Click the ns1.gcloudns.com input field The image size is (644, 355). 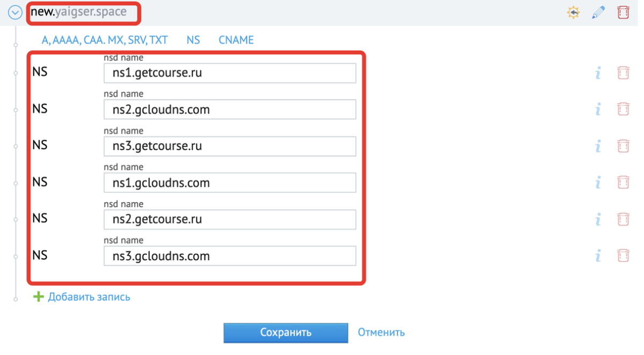pos(230,183)
